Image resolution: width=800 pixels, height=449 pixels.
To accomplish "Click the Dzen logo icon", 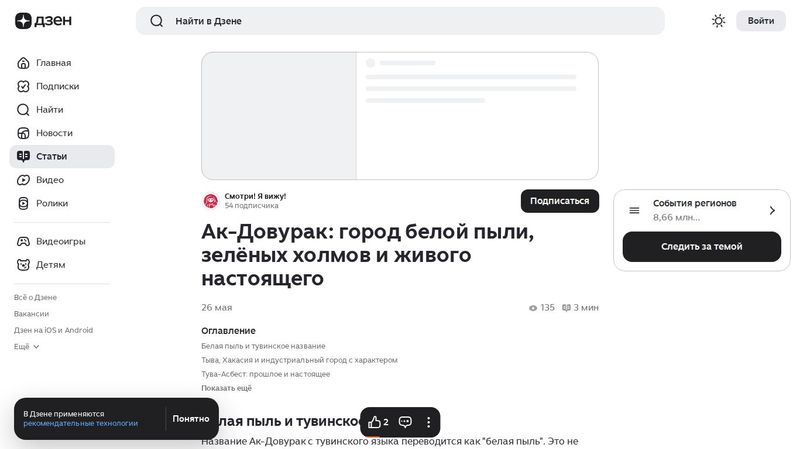I will click(24, 21).
